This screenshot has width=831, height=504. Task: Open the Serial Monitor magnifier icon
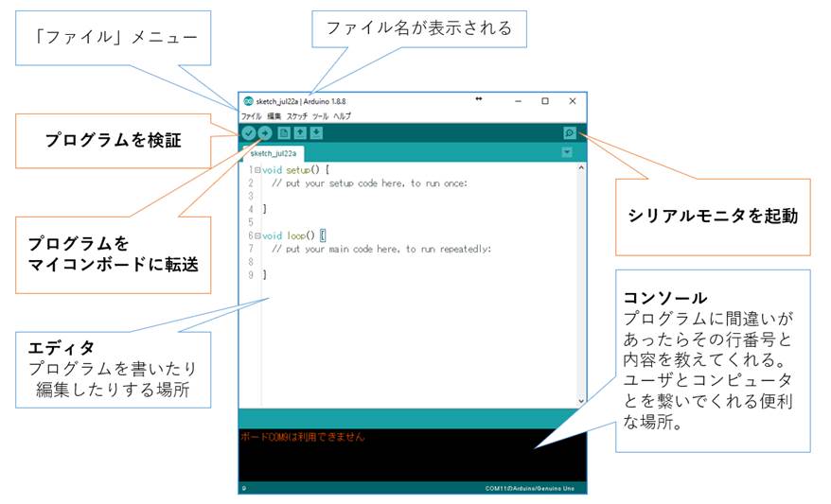click(570, 133)
